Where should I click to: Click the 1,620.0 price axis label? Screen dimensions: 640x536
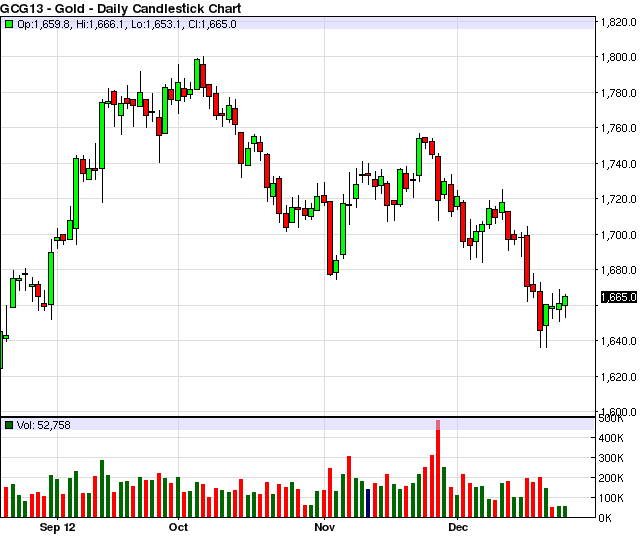tap(619, 377)
